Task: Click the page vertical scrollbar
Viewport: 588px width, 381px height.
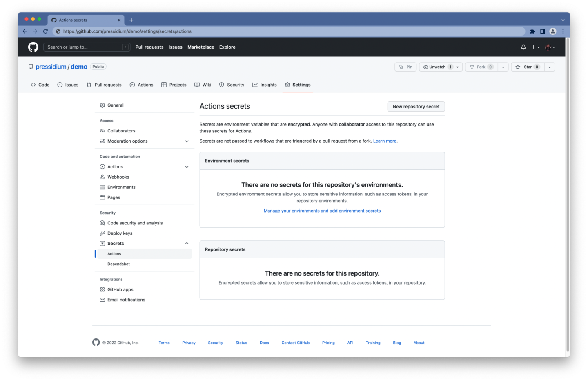Action: [568, 195]
